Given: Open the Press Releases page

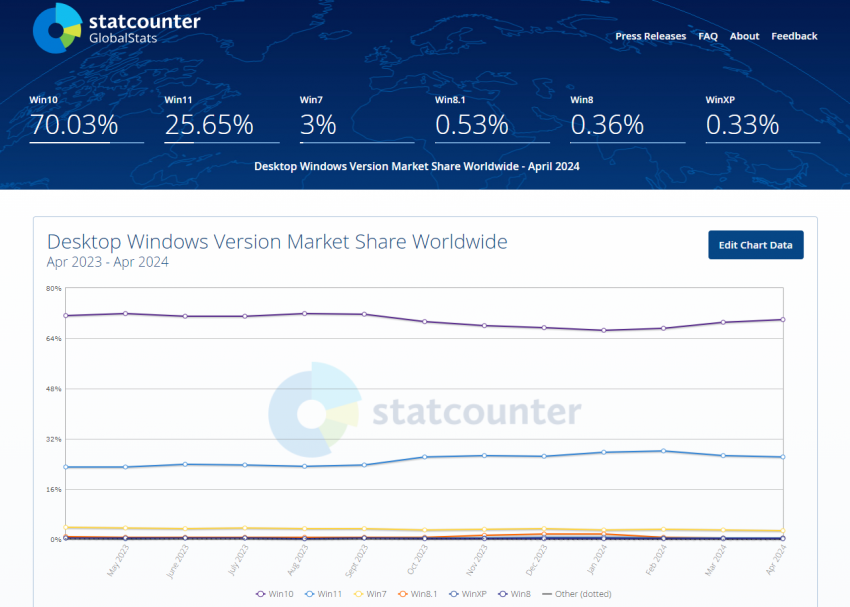Looking at the screenshot, I should pyautogui.click(x=650, y=36).
